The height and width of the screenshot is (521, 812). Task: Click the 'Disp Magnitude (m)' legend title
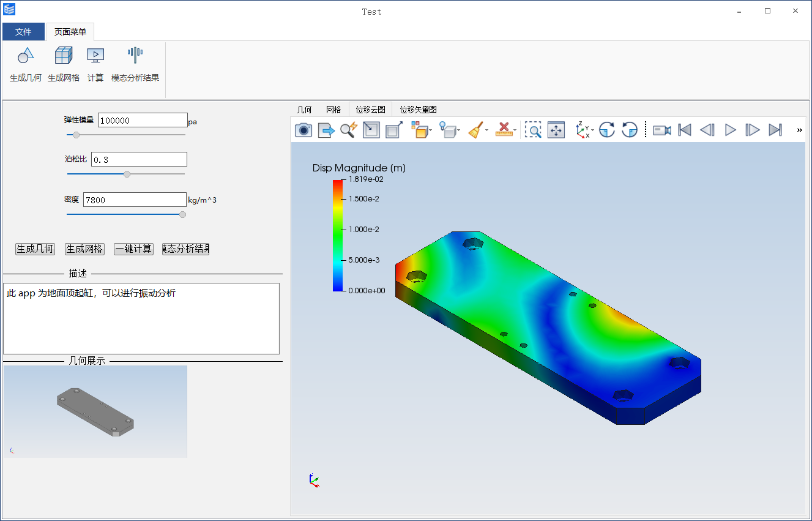pos(359,168)
